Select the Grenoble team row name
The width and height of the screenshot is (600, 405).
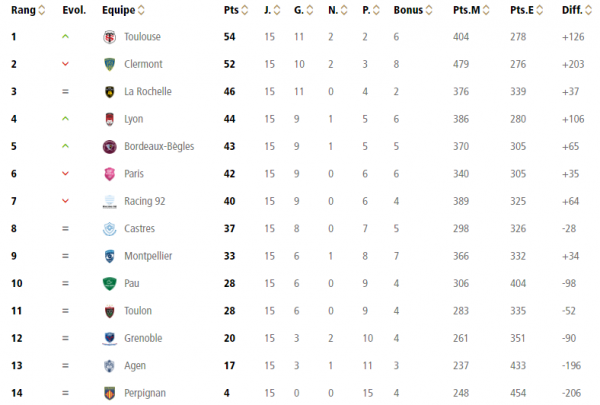tap(143, 338)
